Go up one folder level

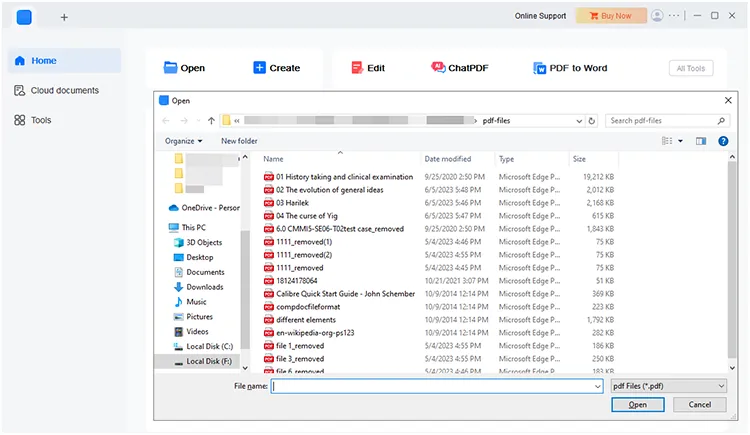pyautogui.click(x=211, y=121)
